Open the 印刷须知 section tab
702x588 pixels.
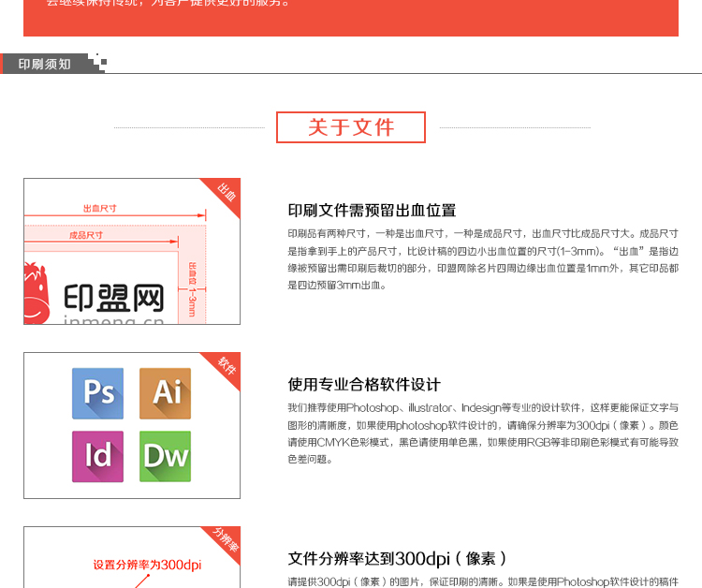pyautogui.click(x=45, y=64)
